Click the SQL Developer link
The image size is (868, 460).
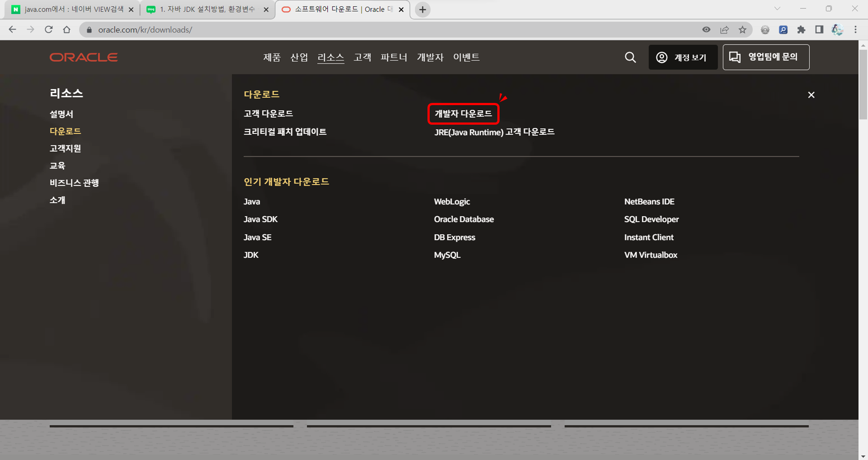tap(651, 219)
